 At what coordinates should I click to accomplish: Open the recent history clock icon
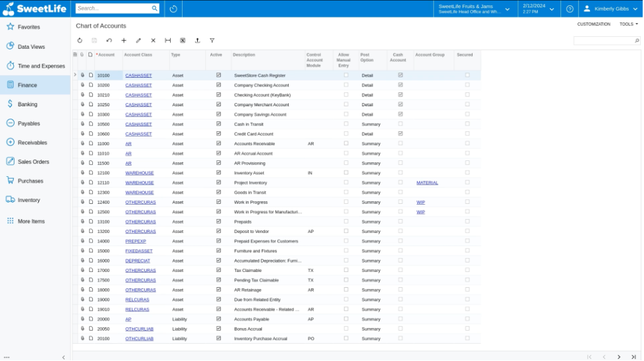click(x=173, y=9)
